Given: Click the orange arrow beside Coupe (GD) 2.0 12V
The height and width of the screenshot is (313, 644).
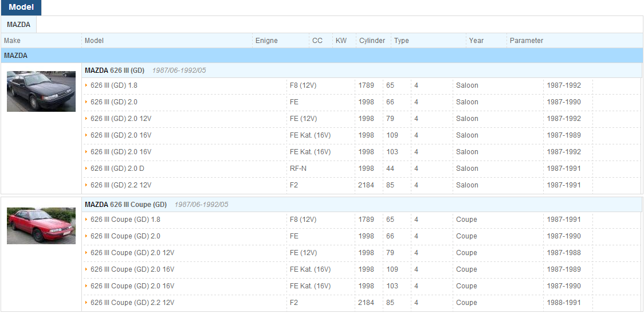Looking at the screenshot, I should click(x=87, y=253).
